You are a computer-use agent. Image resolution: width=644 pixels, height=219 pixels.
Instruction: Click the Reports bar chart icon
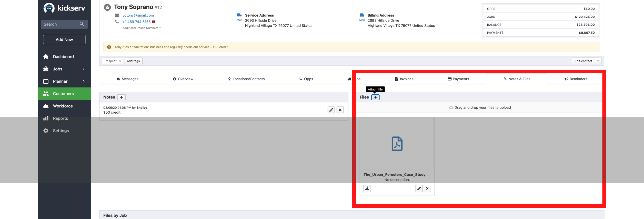click(46, 118)
